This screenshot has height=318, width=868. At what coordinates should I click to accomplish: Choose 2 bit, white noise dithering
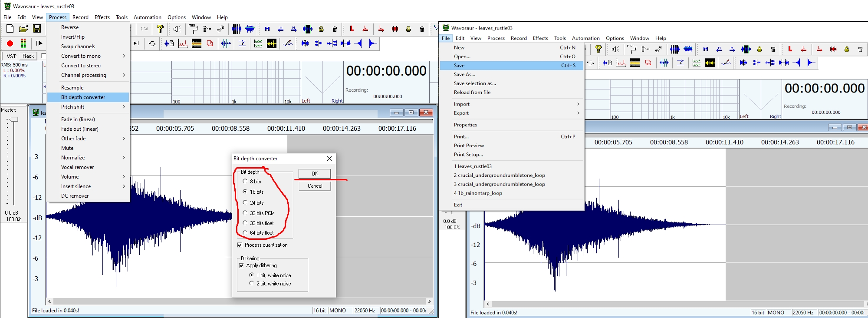251,283
